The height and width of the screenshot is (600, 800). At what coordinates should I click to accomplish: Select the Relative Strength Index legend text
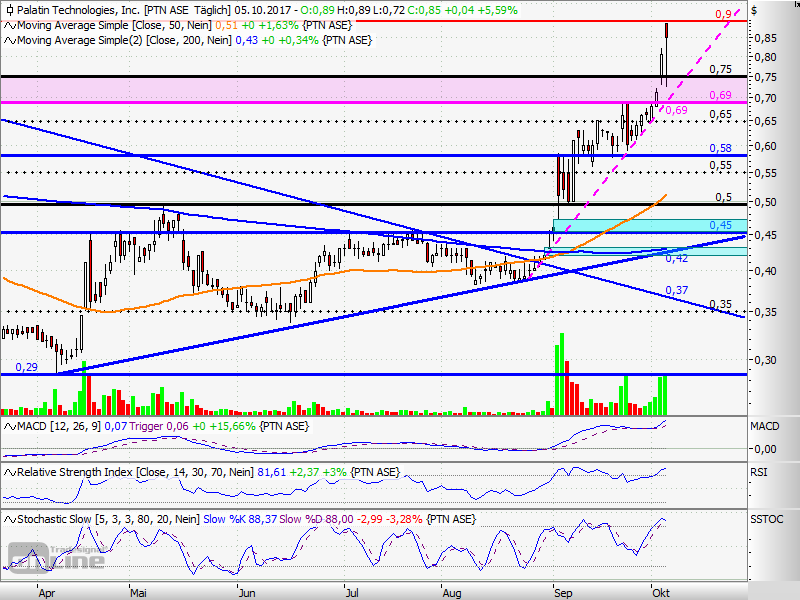135,472
